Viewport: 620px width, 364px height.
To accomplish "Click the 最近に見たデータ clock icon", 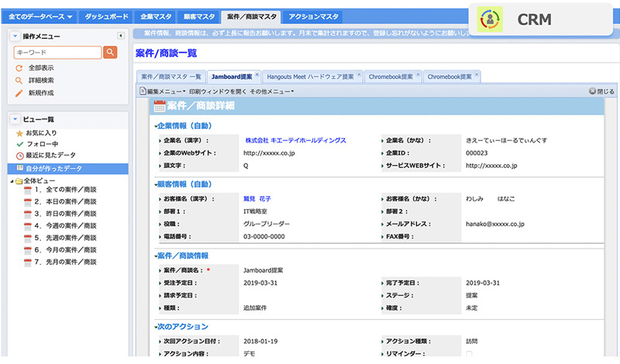I will coord(19,155).
